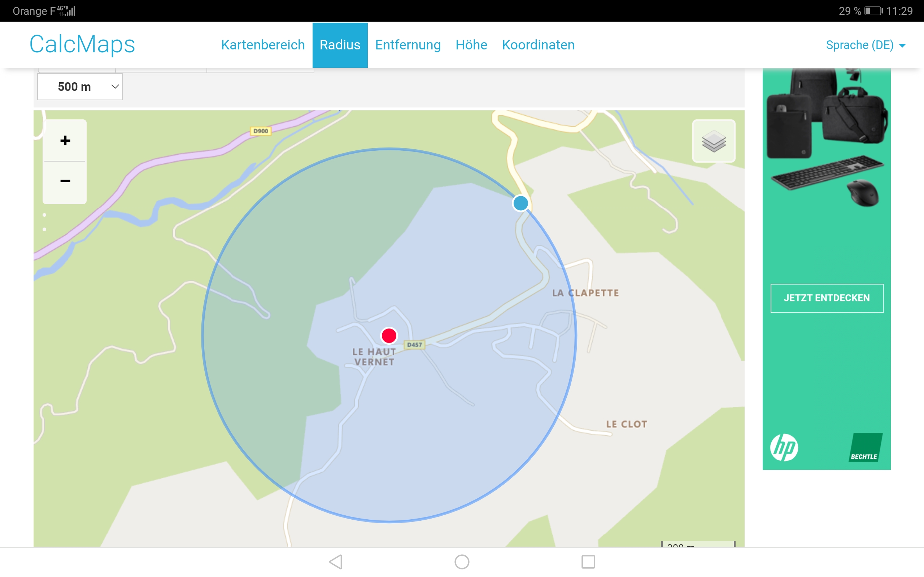
Task: Click the blue radius handle marker
Action: (520, 203)
